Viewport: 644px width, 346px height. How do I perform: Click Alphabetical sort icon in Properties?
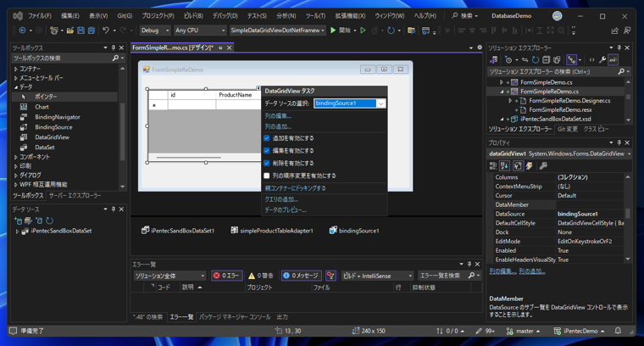pyautogui.click(x=505, y=166)
